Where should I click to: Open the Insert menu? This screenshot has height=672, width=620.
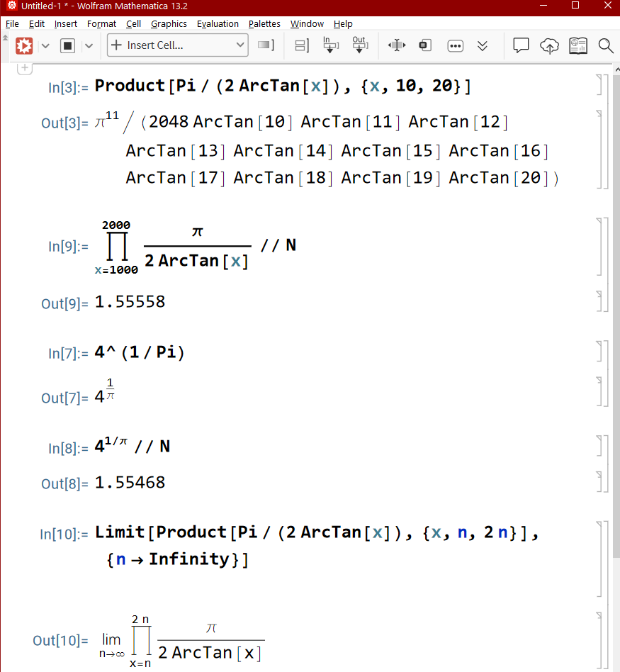click(x=66, y=24)
